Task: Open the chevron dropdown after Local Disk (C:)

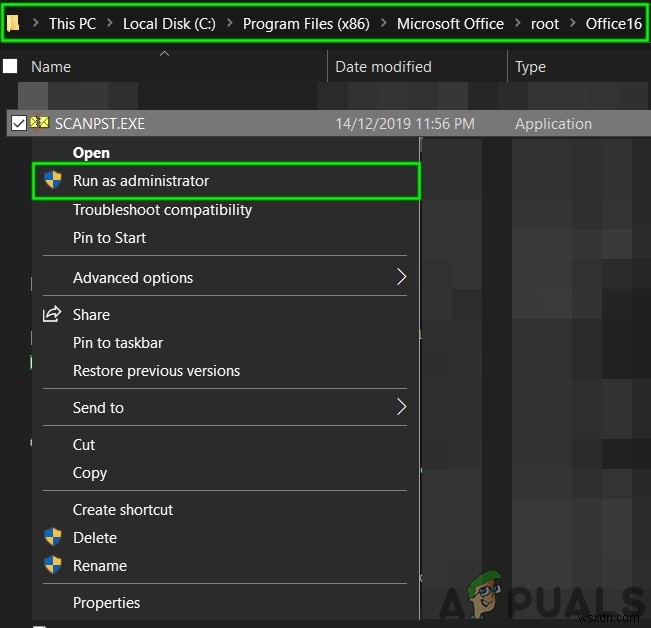Action: 229,23
